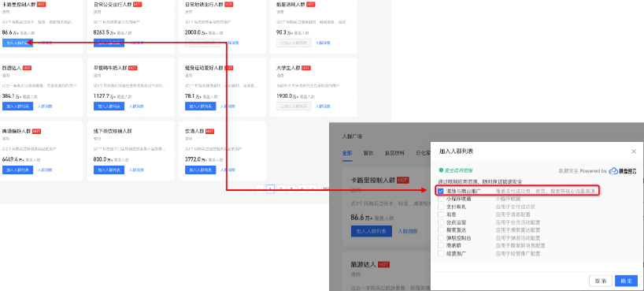Enable the 支付有礼 checkbox

point(441,207)
